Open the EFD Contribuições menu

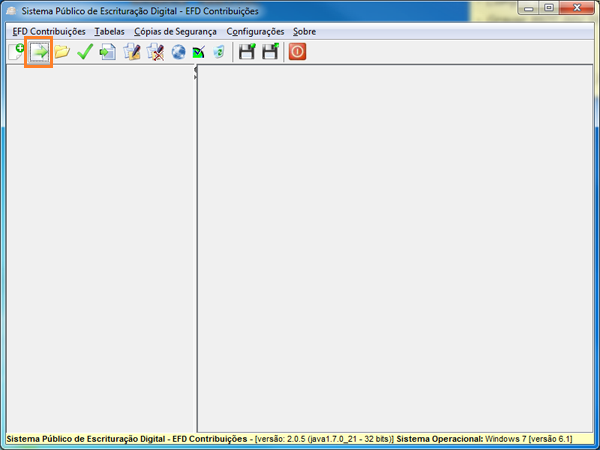pyautogui.click(x=49, y=31)
